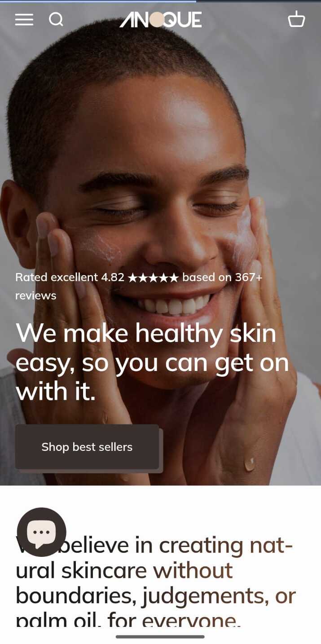Click the Shop best sellers button
Viewport: 321px width, 644px height.
[87, 447]
